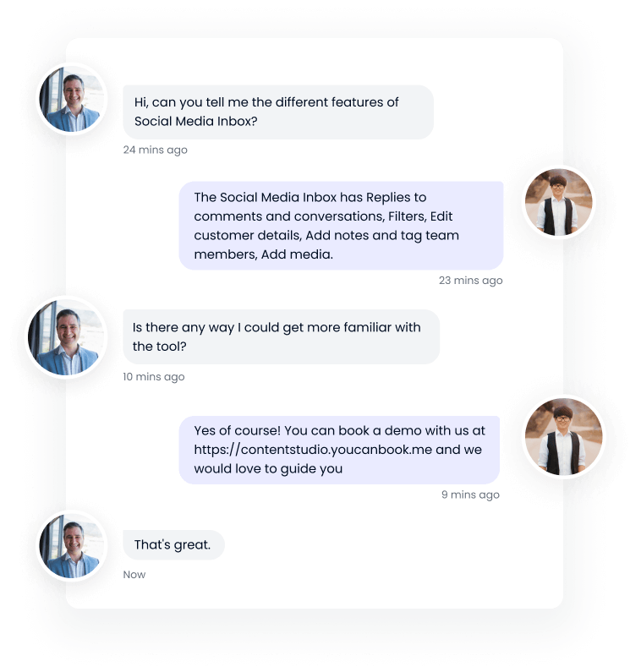Click the '23 mins ago' timestamp
The height and width of the screenshot is (672, 641).
470,281
